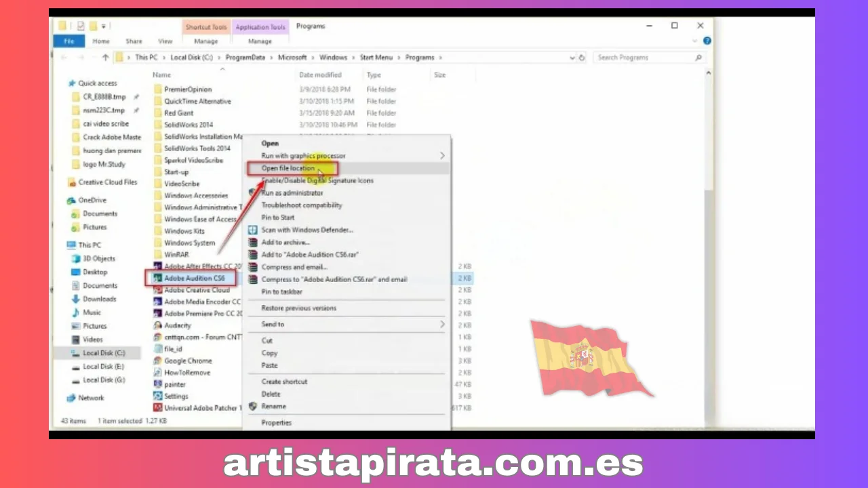868x488 pixels.
Task: Click Start Menu in the address breadcrumb
Action: pyautogui.click(x=376, y=58)
